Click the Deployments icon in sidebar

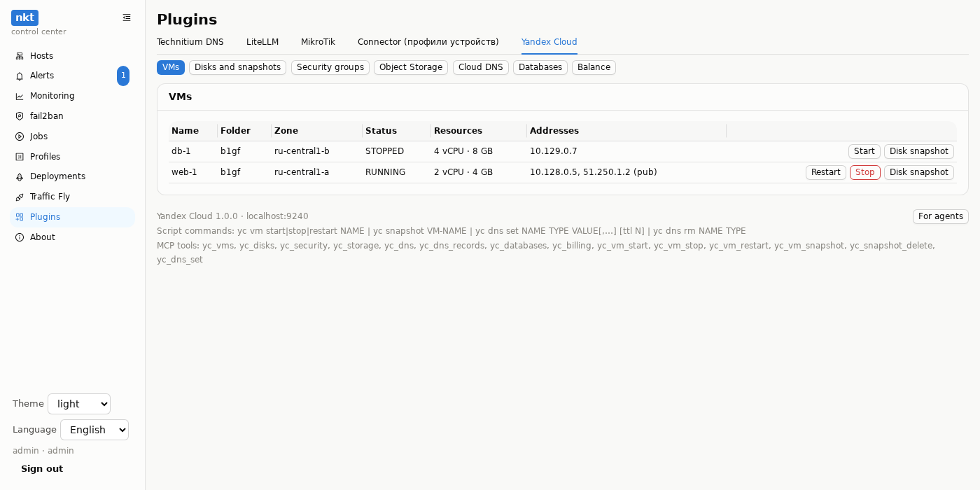tap(20, 176)
